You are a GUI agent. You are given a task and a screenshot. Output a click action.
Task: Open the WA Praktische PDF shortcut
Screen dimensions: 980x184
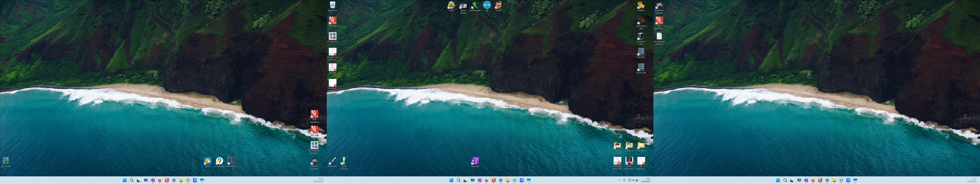point(641,163)
